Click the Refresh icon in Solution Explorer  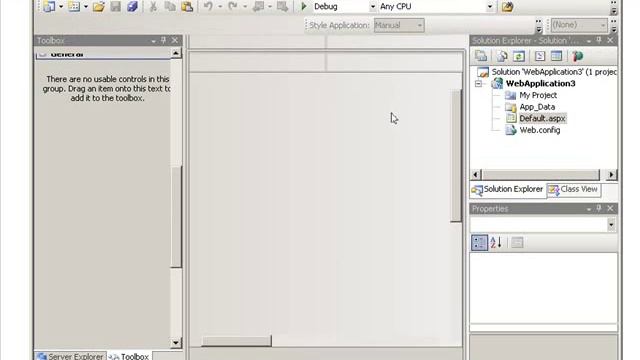pyautogui.click(x=519, y=56)
